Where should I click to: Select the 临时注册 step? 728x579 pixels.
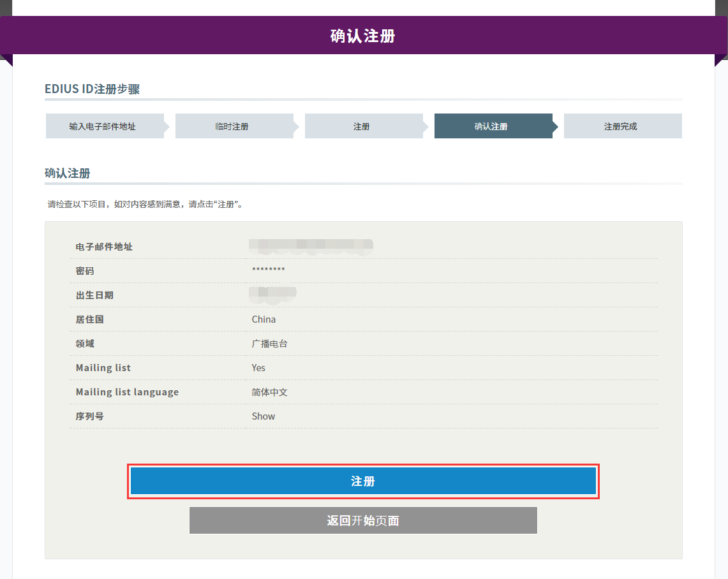[x=234, y=126]
